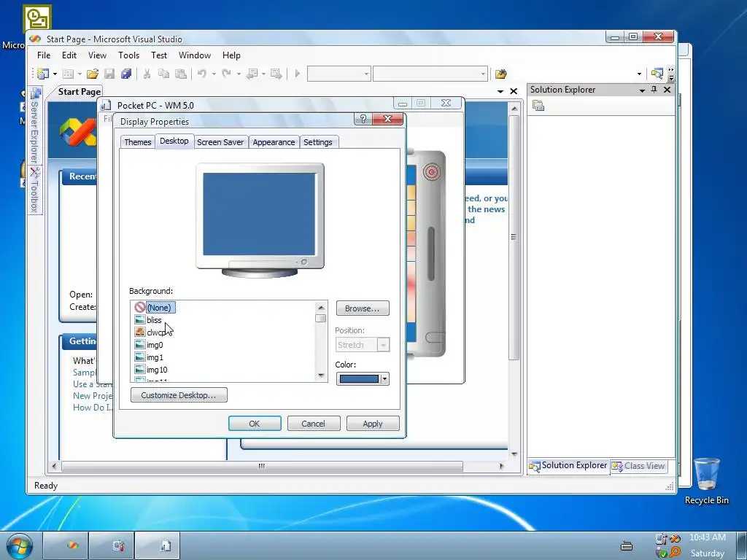Click the Windows Start orb
The width and height of the screenshot is (747, 560).
pos(19,545)
